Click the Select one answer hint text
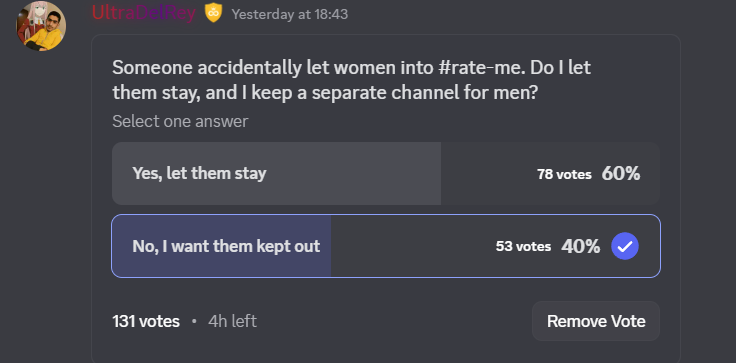Screen dimensions: 736x363 coord(180,122)
